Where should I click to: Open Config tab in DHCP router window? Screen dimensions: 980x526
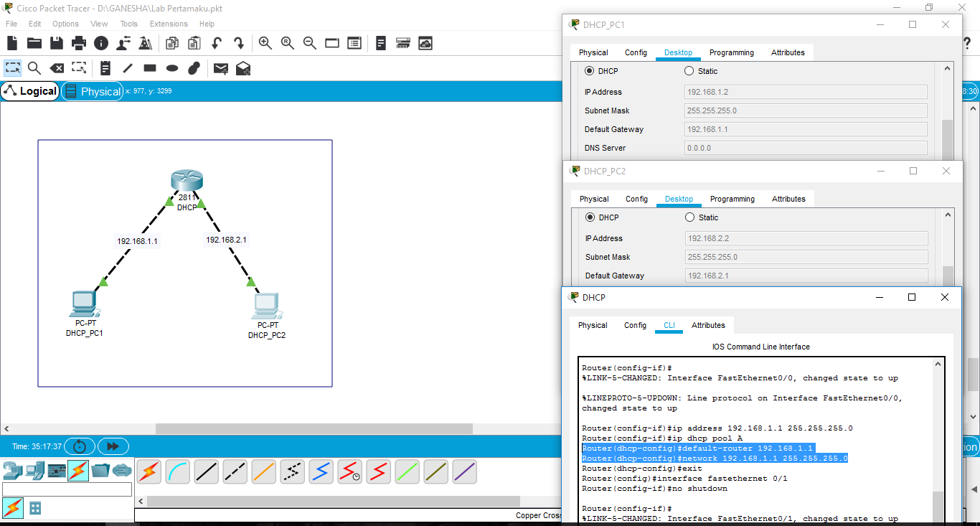click(x=635, y=325)
